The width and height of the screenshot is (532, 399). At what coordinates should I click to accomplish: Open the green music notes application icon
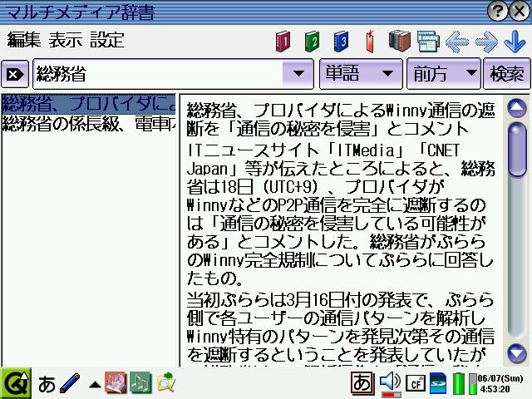pyautogui.click(x=140, y=382)
